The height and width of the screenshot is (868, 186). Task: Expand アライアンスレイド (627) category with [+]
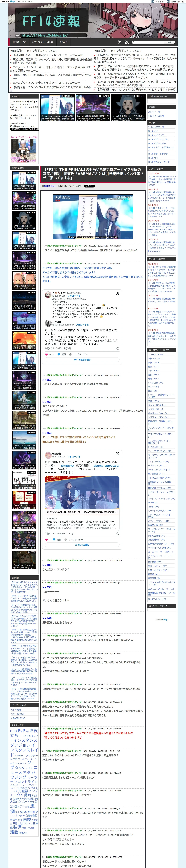click(x=149, y=437)
